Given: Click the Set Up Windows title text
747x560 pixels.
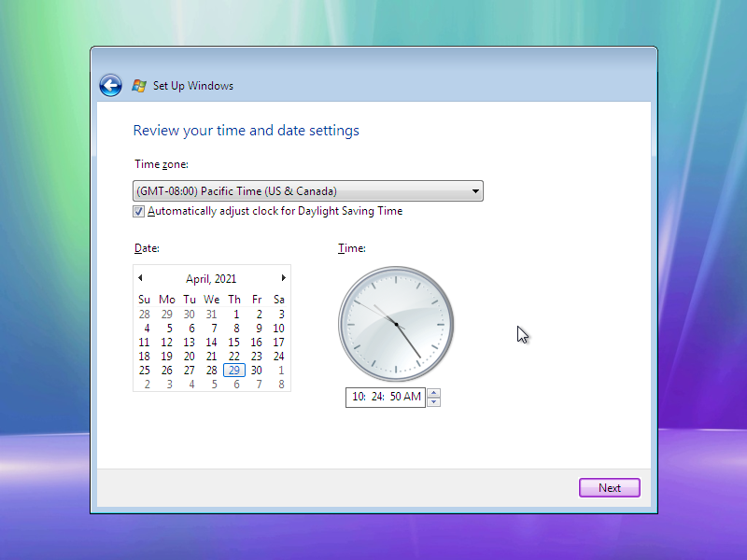Looking at the screenshot, I should pos(193,85).
